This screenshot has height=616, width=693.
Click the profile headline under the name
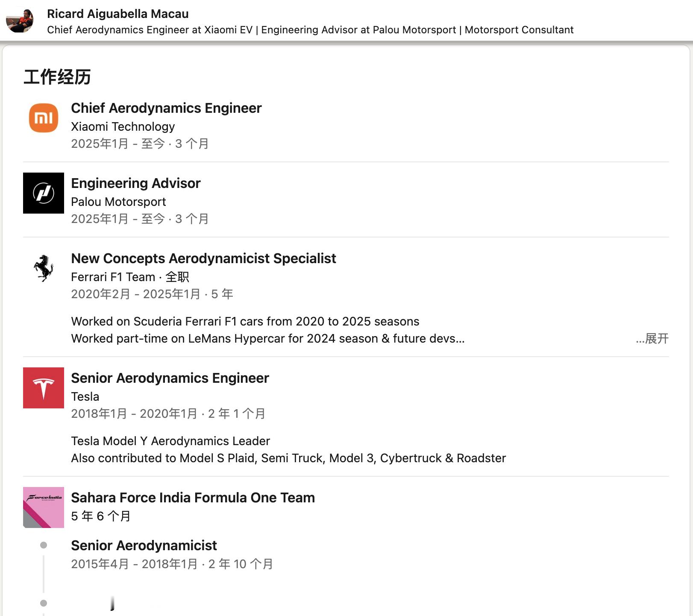[310, 30]
